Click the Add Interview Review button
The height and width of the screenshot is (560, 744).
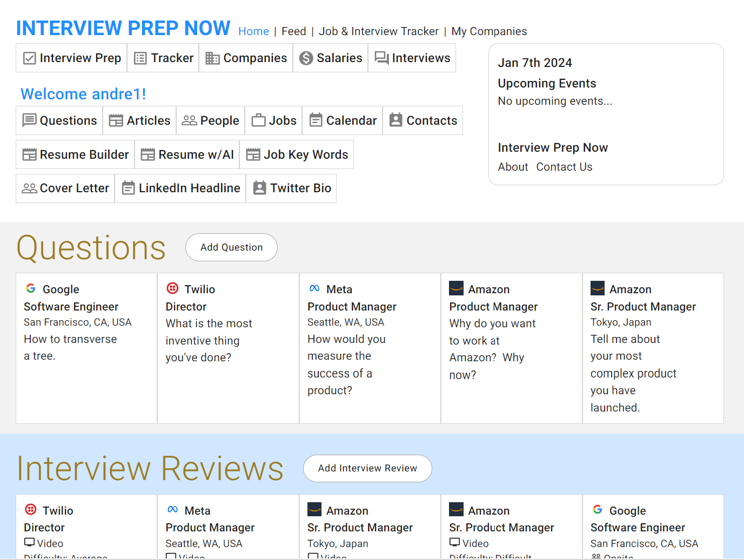point(367,468)
